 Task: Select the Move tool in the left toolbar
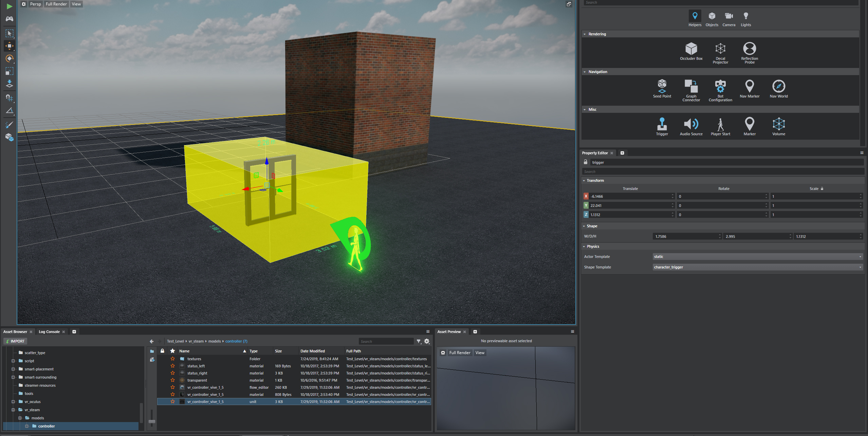[9, 46]
